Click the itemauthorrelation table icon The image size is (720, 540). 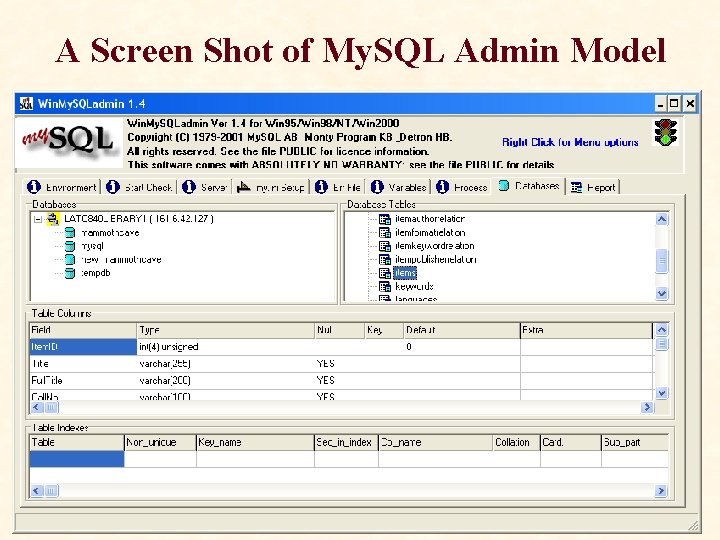(x=384, y=219)
